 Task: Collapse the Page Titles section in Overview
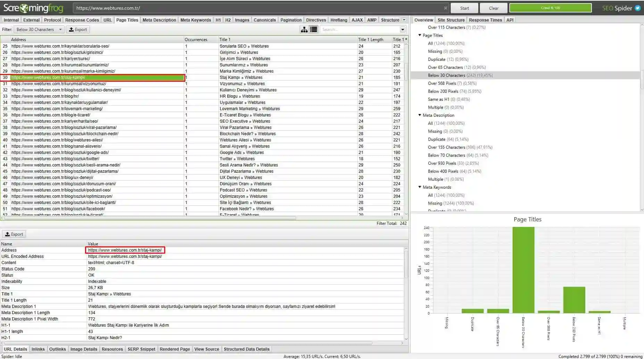click(x=420, y=35)
